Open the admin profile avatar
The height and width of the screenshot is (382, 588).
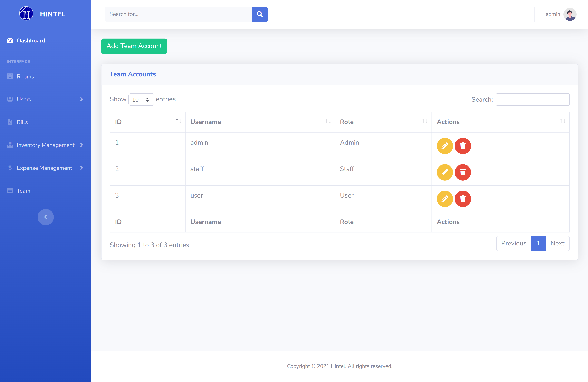click(x=569, y=14)
